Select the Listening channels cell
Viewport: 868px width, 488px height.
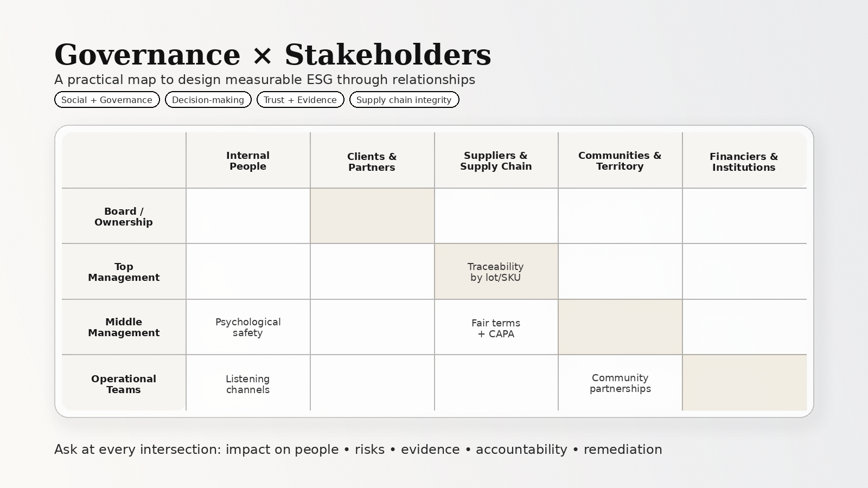click(248, 383)
